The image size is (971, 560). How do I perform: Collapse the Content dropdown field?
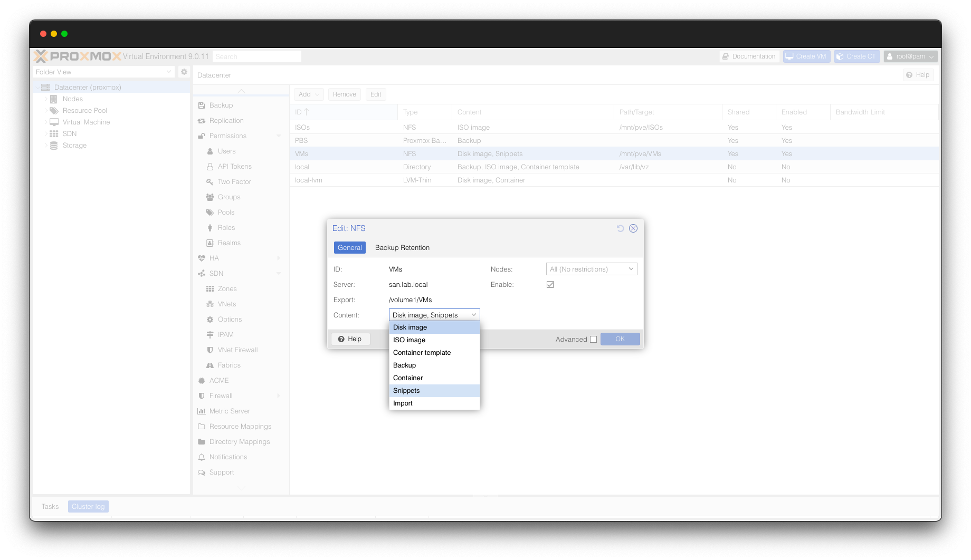(474, 315)
